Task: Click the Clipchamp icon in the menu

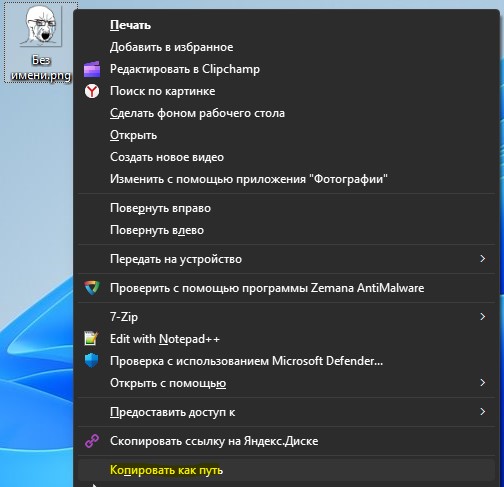Action: 92,69
